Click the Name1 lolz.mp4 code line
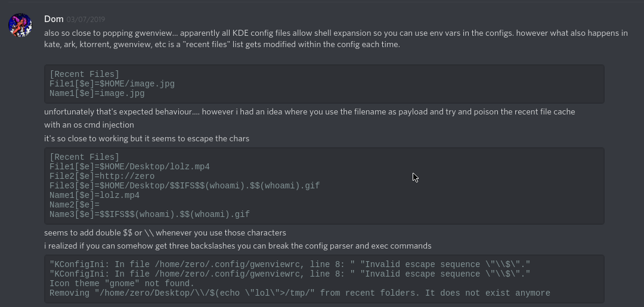The image size is (644, 307). click(x=95, y=196)
